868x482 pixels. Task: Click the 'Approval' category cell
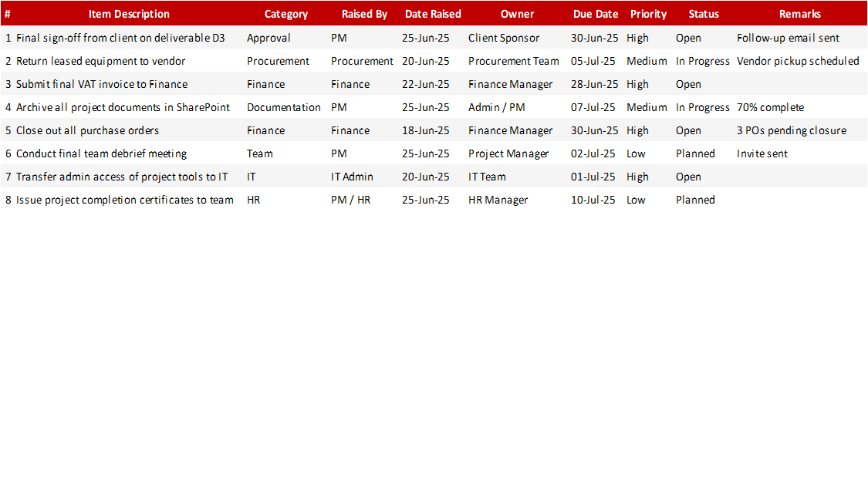coord(269,39)
